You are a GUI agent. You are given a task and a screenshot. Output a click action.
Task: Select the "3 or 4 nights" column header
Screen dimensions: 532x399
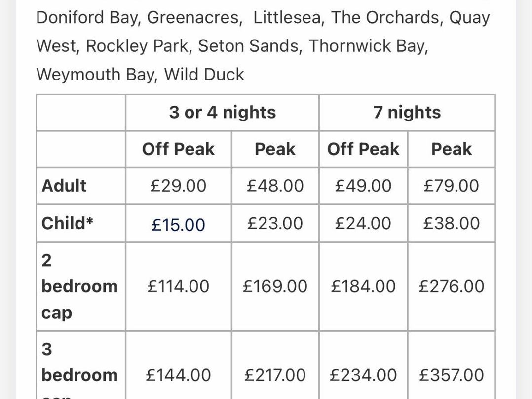[x=222, y=113]
